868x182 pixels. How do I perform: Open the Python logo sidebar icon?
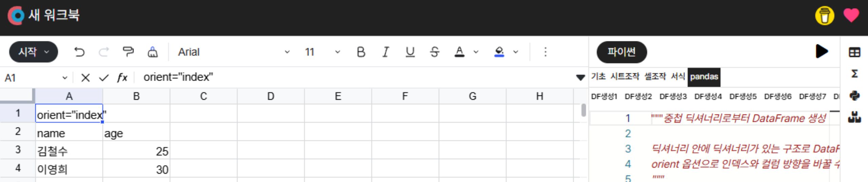pos(854,96)
